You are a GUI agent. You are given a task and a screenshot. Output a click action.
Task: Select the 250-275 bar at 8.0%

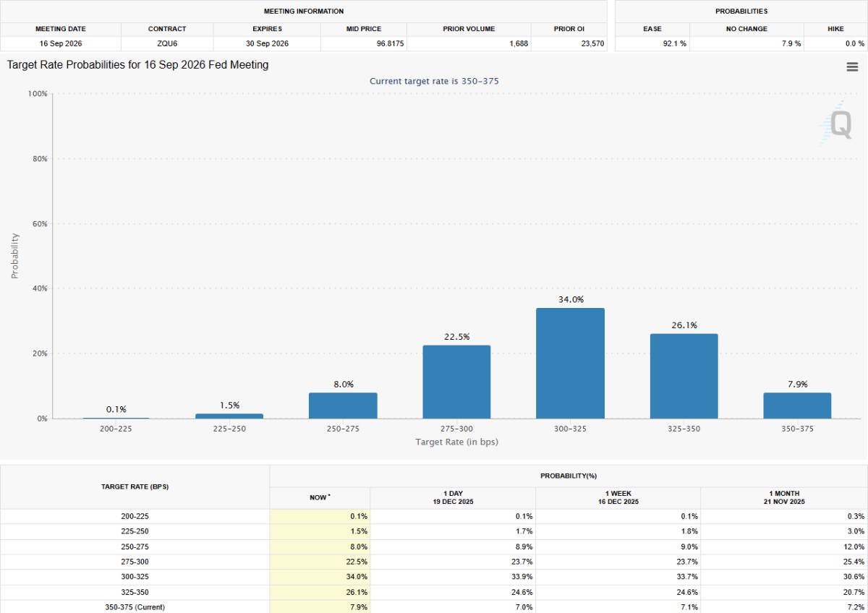[343, 406]
